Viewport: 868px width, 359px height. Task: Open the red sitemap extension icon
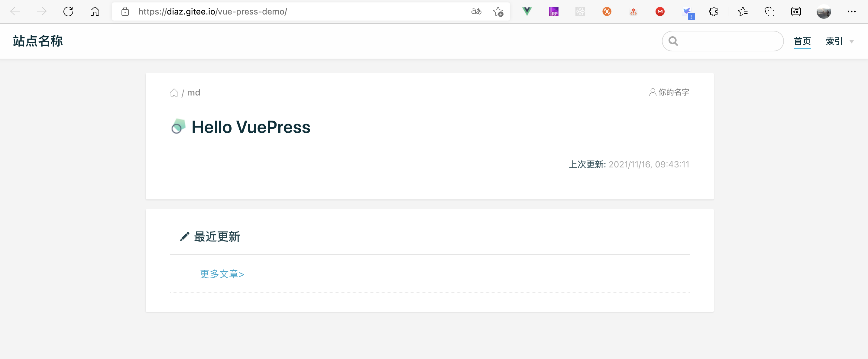(x=633, y=12)
